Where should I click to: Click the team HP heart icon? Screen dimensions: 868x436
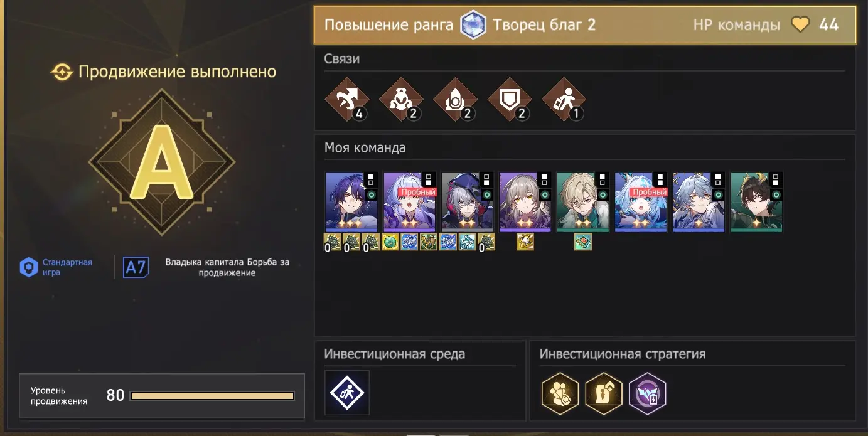pyautogui.click(x=800, y=25)
